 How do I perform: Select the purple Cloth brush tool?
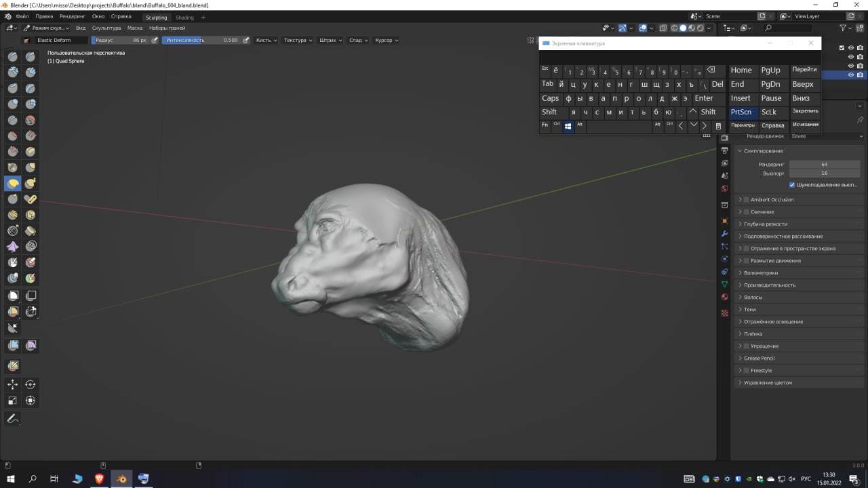(13, 246)
